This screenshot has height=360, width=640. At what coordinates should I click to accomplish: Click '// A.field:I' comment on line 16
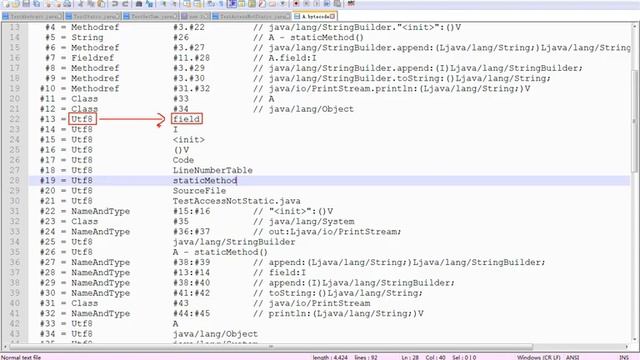coord(285,58)
